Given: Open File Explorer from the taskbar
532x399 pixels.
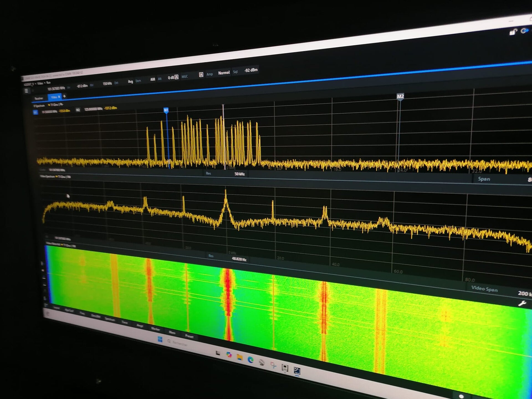Looking at the screenshot, I should click(x=240, y=357).
